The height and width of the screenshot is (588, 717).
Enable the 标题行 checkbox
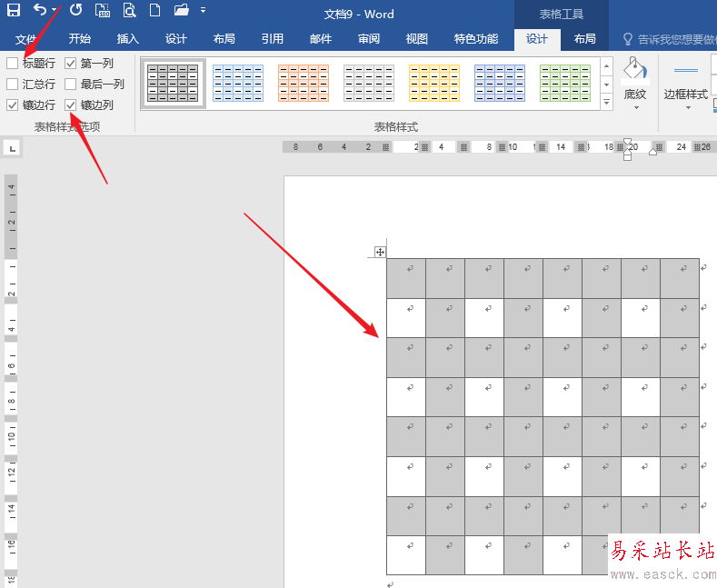[13, 63]
